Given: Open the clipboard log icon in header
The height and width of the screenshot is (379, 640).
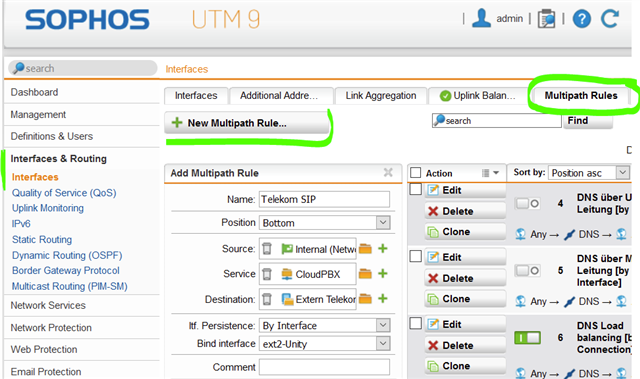Looking at the screenshot, I should pos(546,19).
